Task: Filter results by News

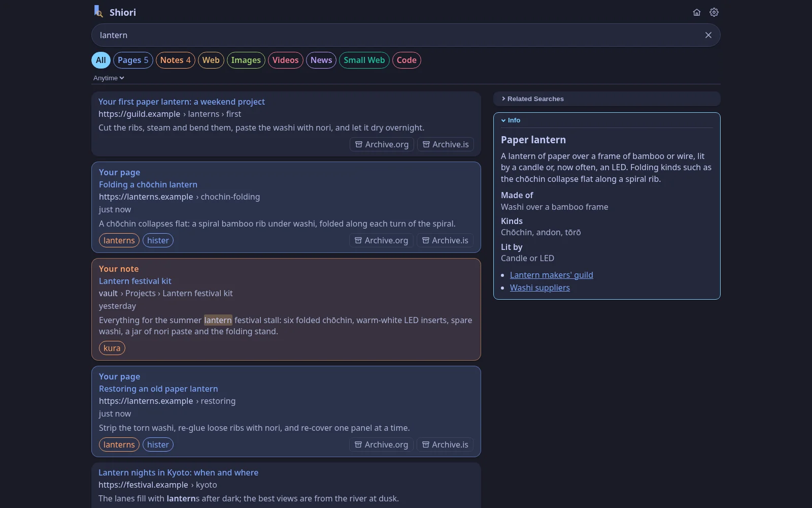Action: point(321,60)
